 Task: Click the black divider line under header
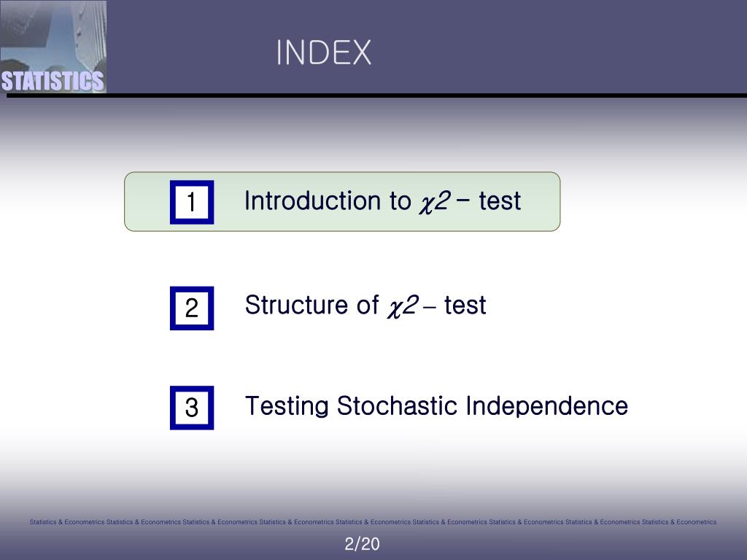tap(377, 96)
